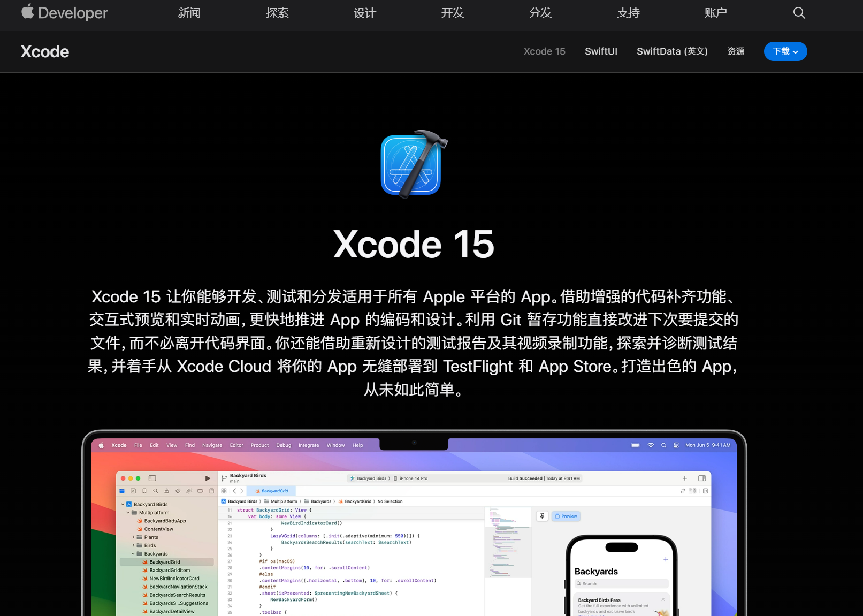Collapse the Backyard Birds project tree
Image resolution: width=863 pixels, height=616 pixels.
(x=123, y=504)
